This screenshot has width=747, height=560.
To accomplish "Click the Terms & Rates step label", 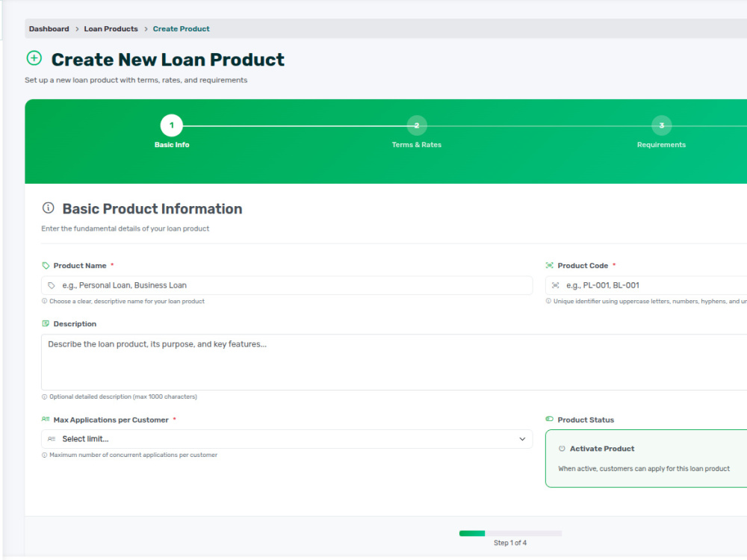I will (x=417, y=145).
